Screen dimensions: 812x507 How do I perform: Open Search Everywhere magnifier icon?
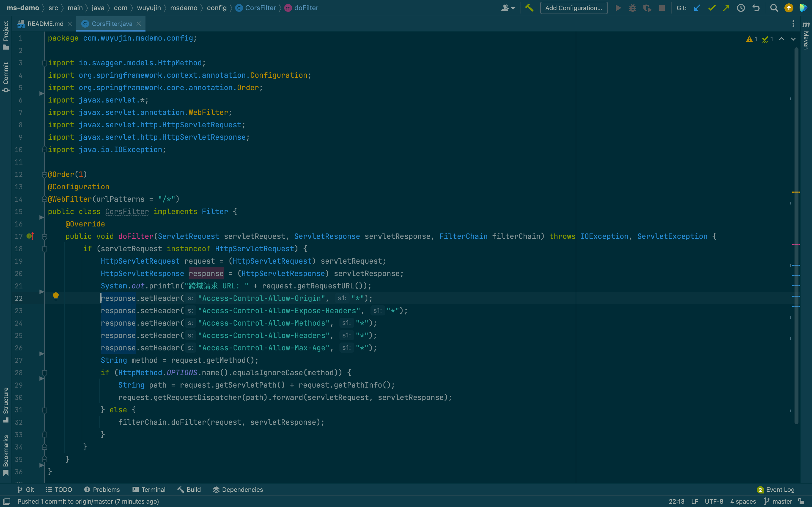point(774,8)
